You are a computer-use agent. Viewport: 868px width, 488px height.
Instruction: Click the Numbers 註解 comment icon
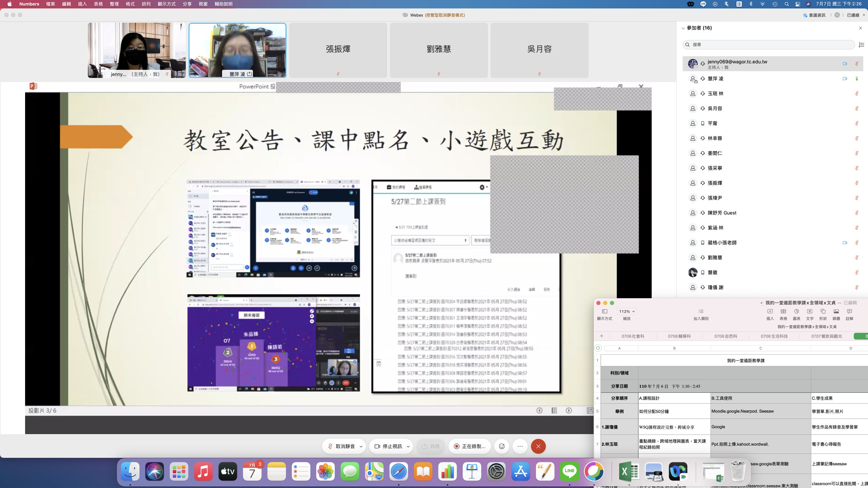[x=849, y=312]
